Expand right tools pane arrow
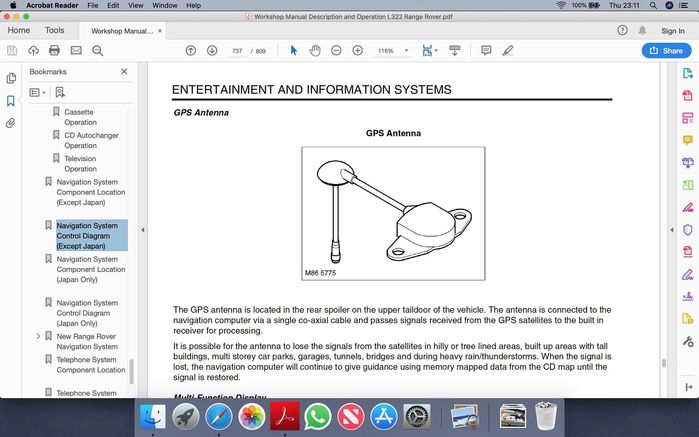The image size is (699, 437). (x=672, y=230)
